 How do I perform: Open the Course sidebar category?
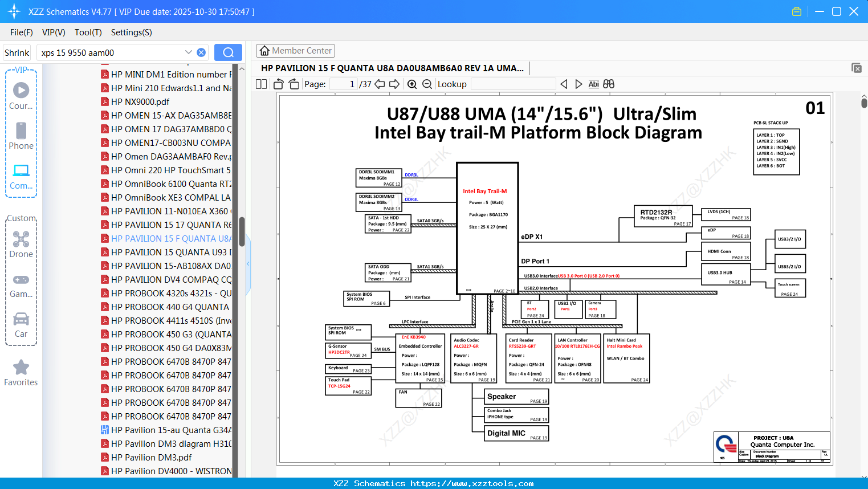pos(21,96)
